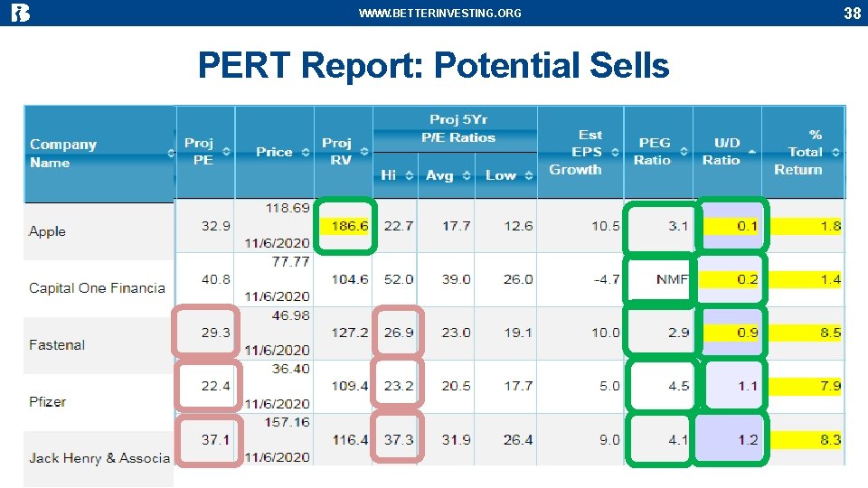Sort by U/D Ratio ascending arrow

pyautogui.click(x=752, y=151)
